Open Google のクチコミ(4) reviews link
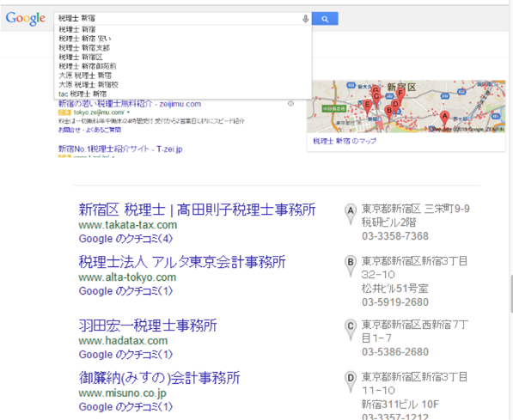The width and height of the screenshot is (513, 420). pyautogui.click(x=125, y=239)
